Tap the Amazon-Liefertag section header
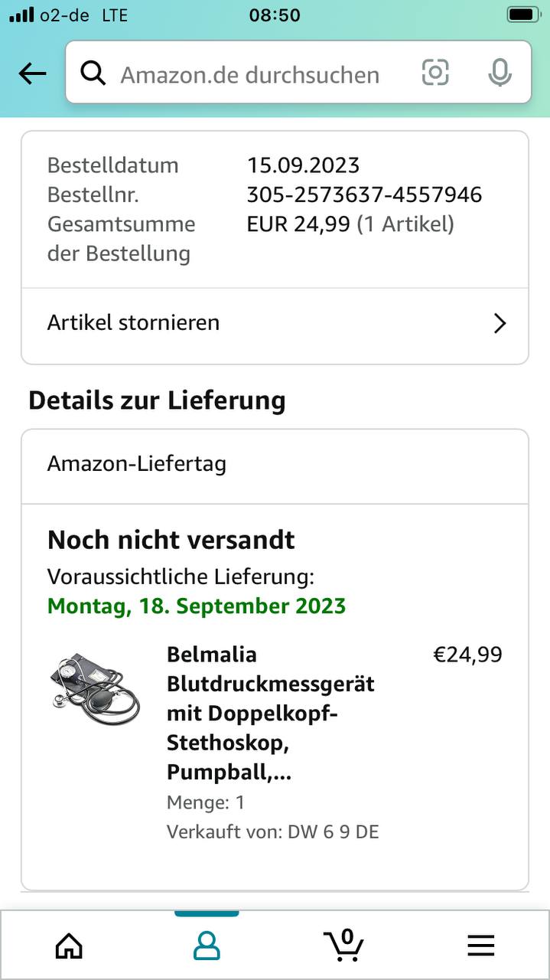This screenshot has width=550, height=980. point(137,464)
